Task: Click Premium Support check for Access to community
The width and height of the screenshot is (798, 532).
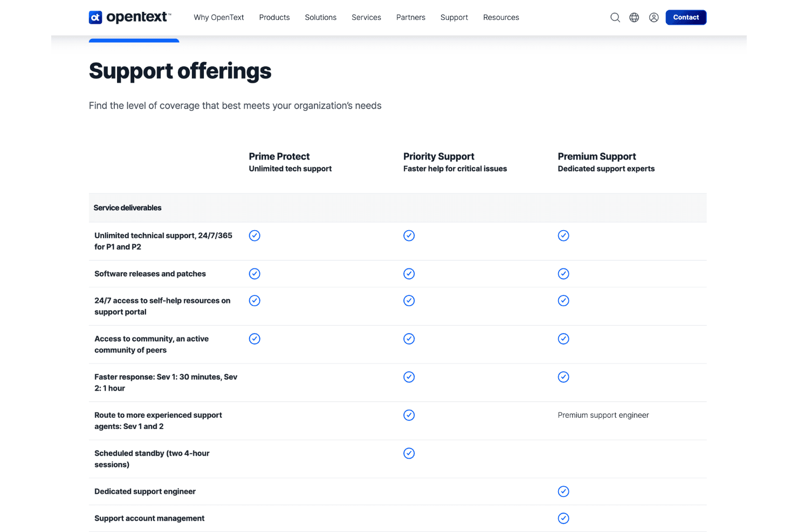Action: coord(563,339)
